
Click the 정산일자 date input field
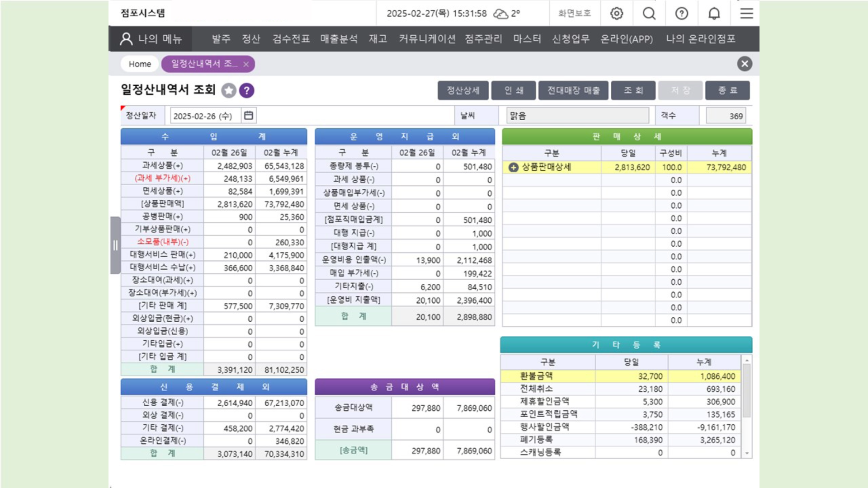(203, 116)
